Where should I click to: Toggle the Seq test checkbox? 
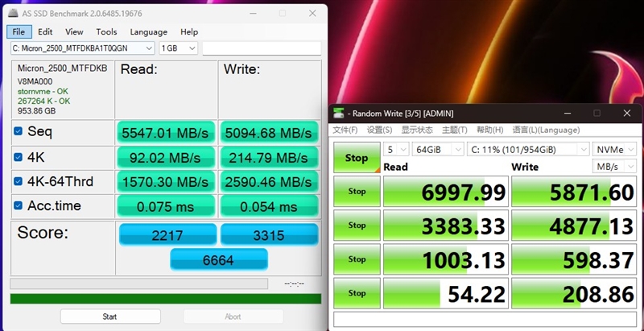coord(18,131)
